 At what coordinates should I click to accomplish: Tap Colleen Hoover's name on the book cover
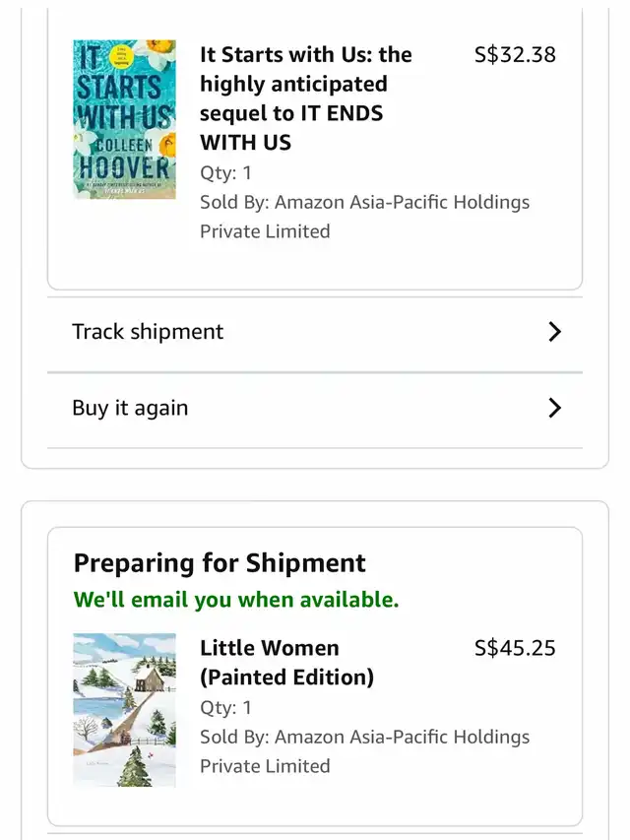(x=124, y=158)
